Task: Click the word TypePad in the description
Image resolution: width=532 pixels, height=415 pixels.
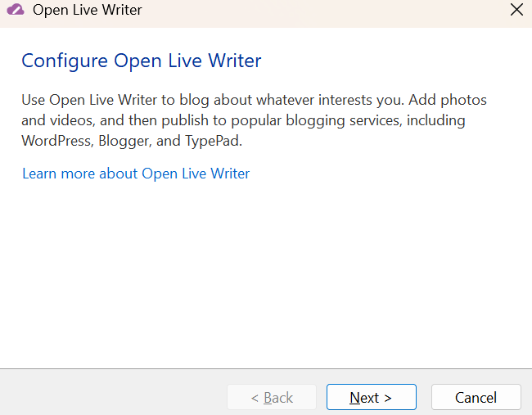Action: tap(214, 141)
